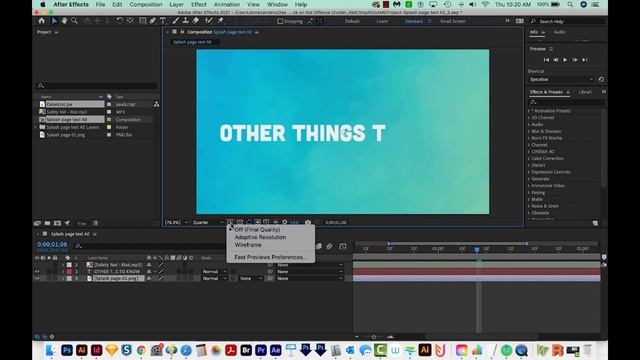Select the Brush tool
The width and height of the screenshot is (640, 360).
pos(176,20)
